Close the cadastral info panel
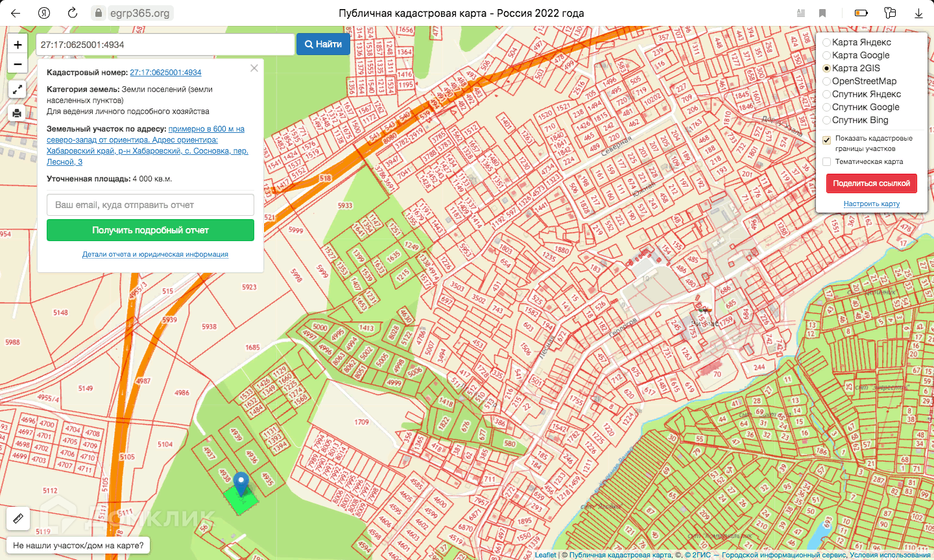 pyautogui.click(x=254, y=68)
